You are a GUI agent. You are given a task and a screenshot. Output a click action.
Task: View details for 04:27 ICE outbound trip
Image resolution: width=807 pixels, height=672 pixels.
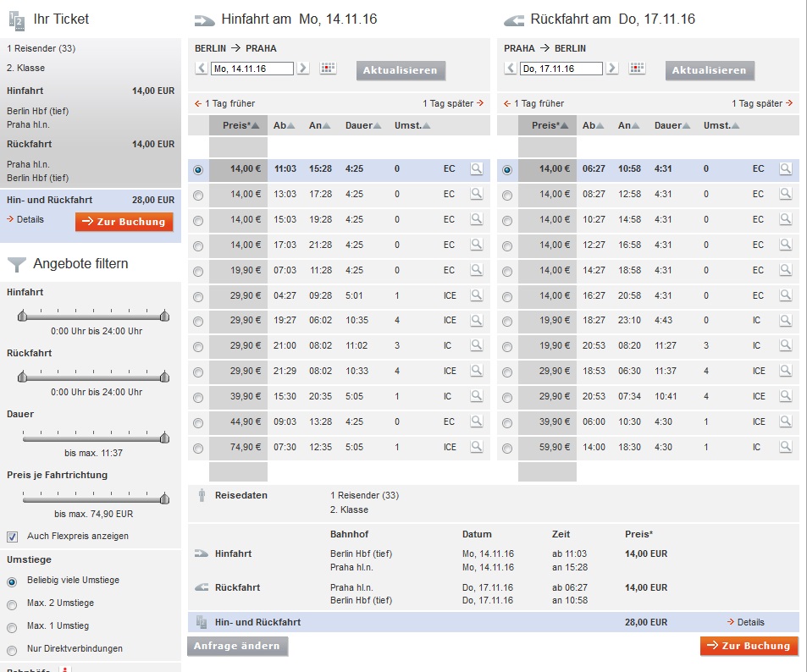pos(477,295)
